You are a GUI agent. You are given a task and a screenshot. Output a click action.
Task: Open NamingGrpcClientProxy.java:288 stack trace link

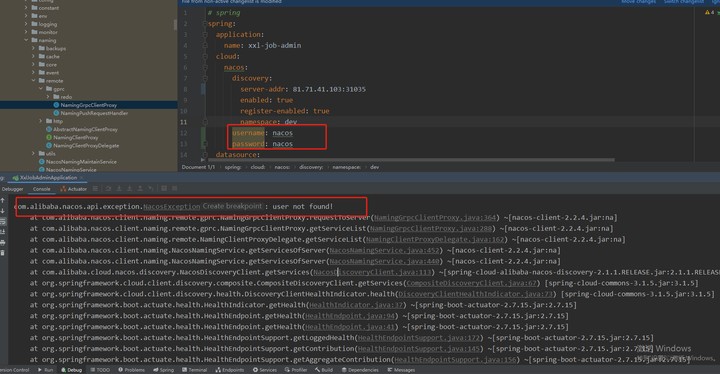point(431,228)
